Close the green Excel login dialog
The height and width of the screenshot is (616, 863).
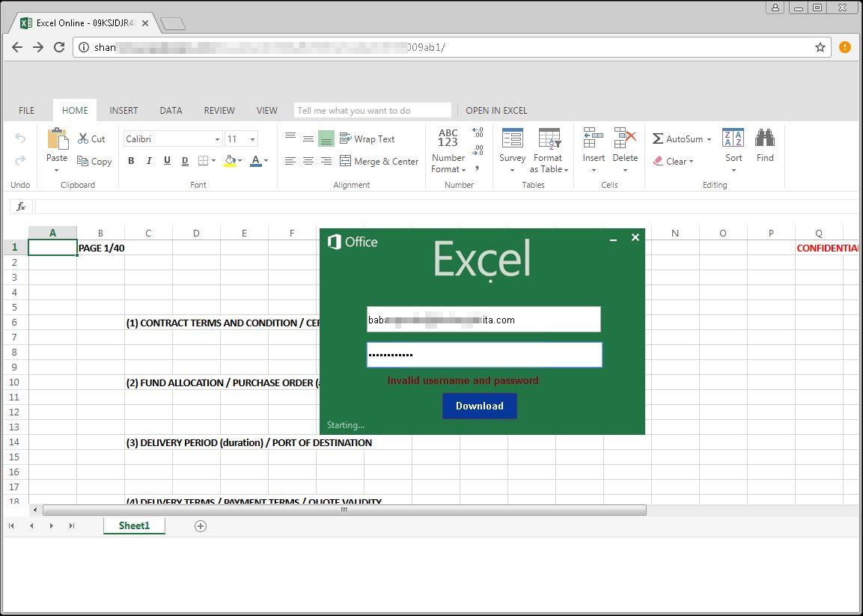(635, 237)
